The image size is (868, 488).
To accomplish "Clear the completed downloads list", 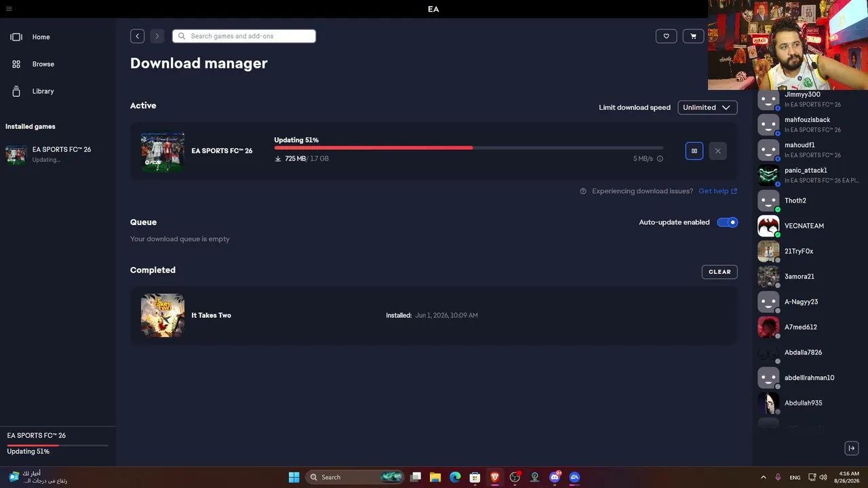I will pos(719,272).
